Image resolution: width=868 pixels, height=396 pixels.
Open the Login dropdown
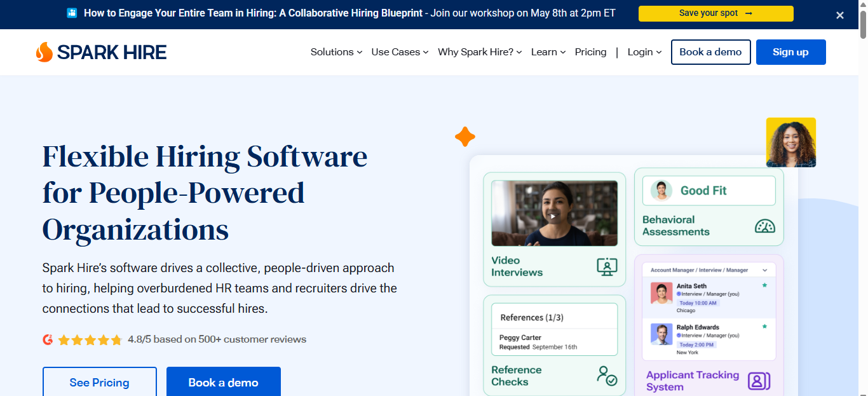pos(644,52)
